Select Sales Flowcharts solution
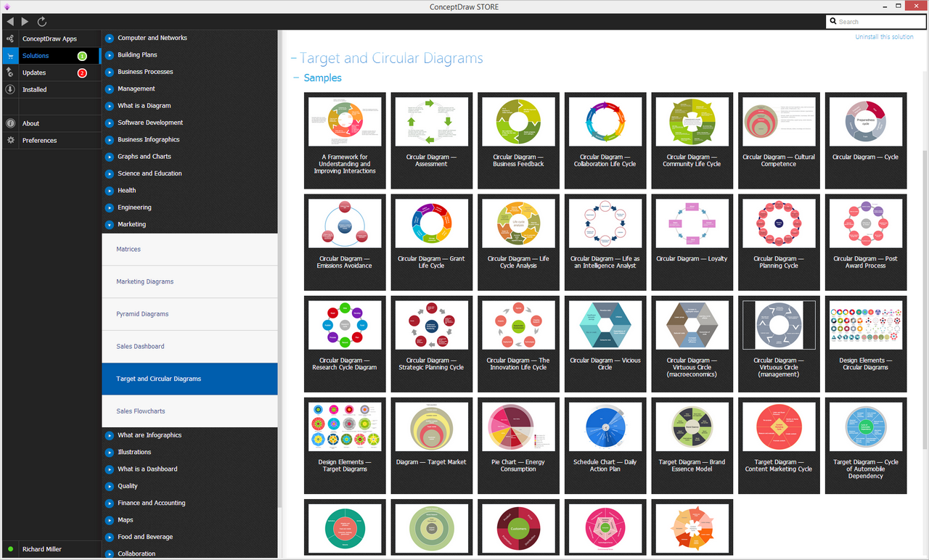 189,411
